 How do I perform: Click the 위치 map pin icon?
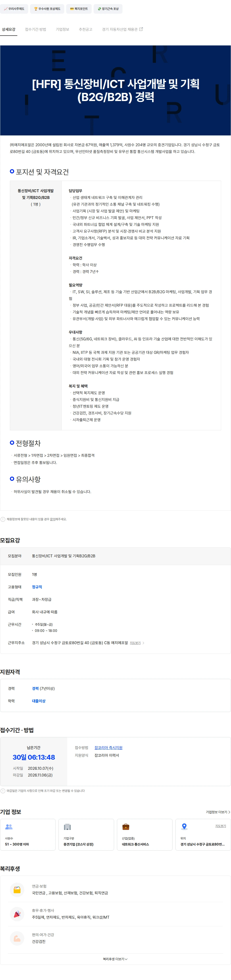[184, 826]
